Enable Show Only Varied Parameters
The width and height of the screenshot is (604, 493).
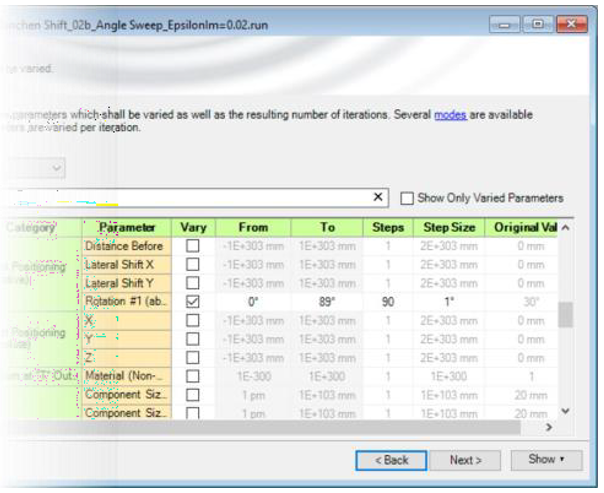[x=407, y=198]
